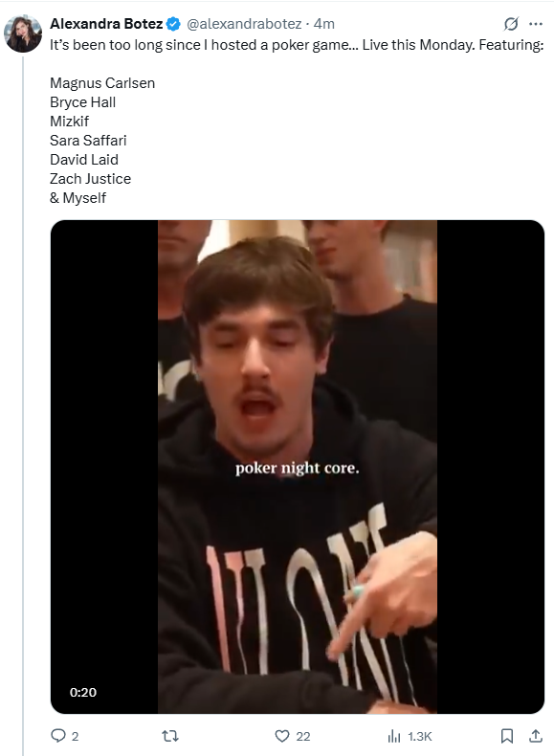The image size is (554, 756).
Task: Click the tweet text about hosting poker
Action: [x=297, y=45]
